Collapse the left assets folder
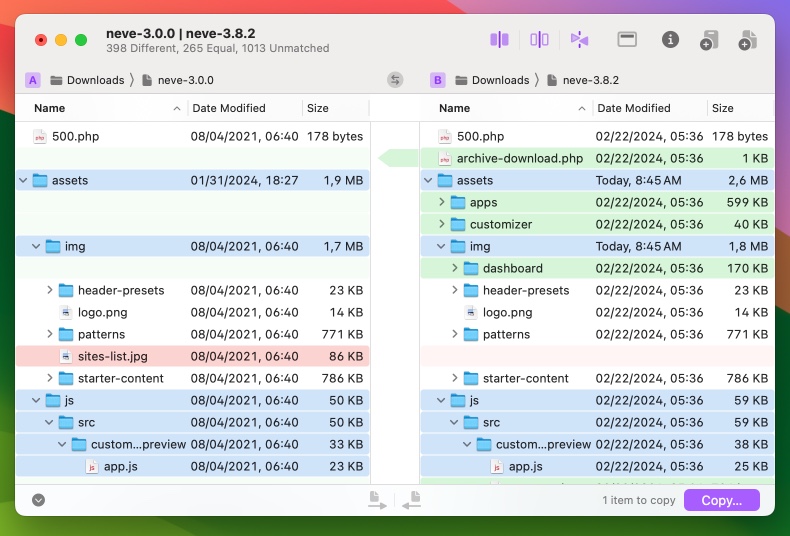Screen dimensions: 790x536 (23, 180)
